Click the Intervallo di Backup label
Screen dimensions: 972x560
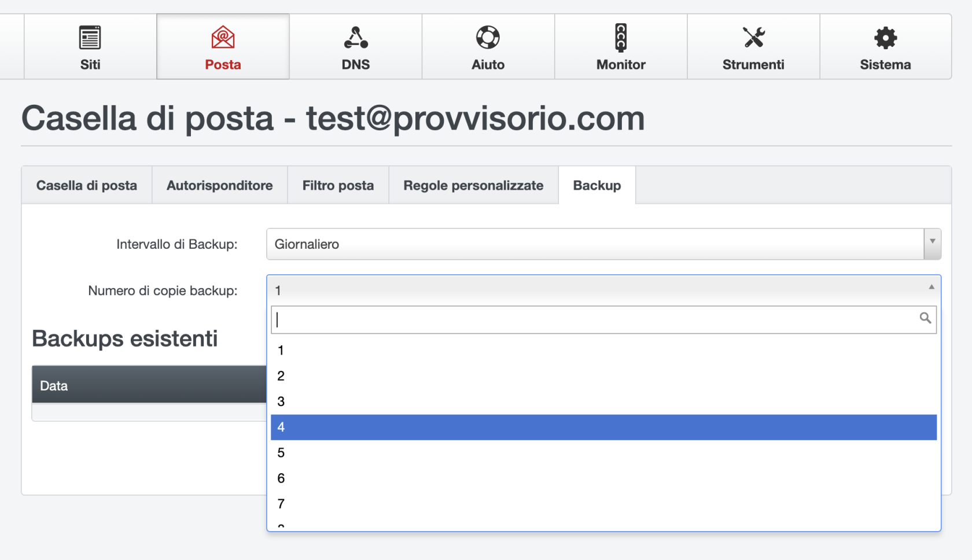[x=177, y=244]
